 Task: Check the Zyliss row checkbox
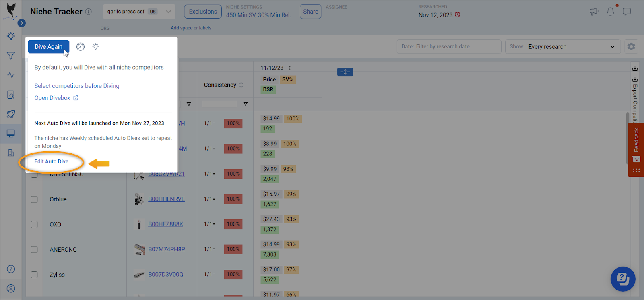pos(34,275)
